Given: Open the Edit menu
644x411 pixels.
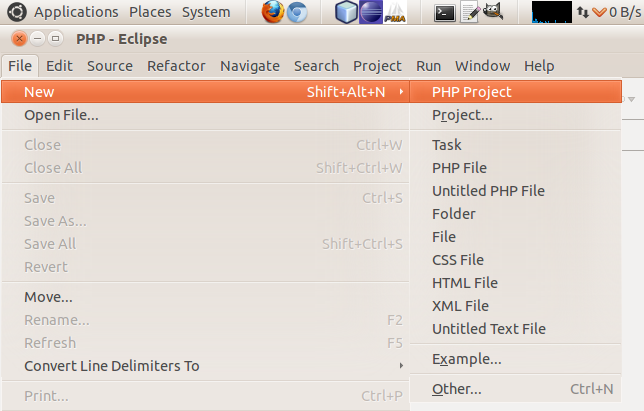Looking at the screenshot, I should coord(59,66).
